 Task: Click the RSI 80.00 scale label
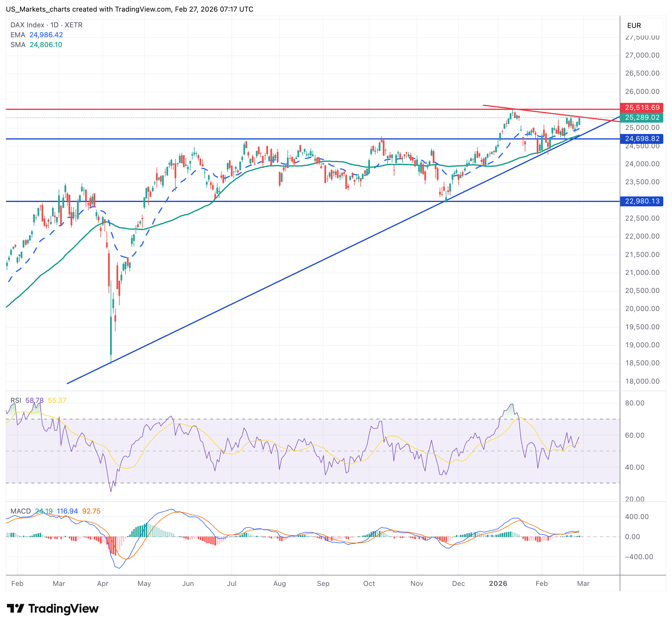[x=635, y=403]
